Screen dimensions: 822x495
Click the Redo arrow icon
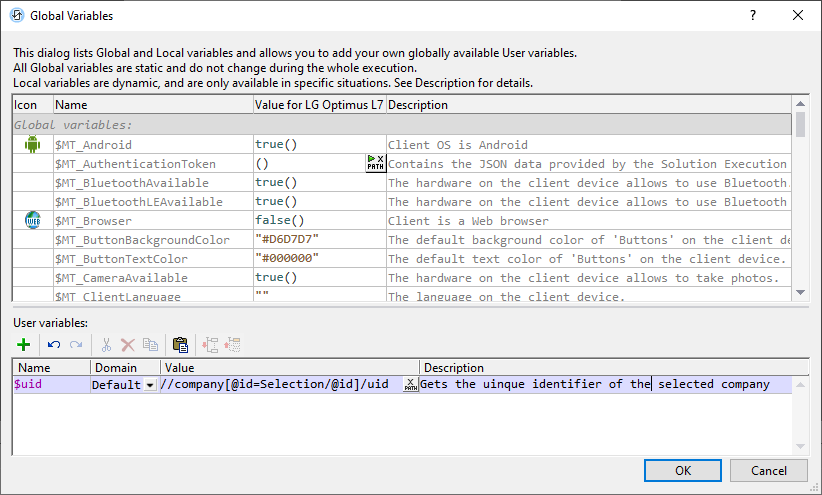75,345
